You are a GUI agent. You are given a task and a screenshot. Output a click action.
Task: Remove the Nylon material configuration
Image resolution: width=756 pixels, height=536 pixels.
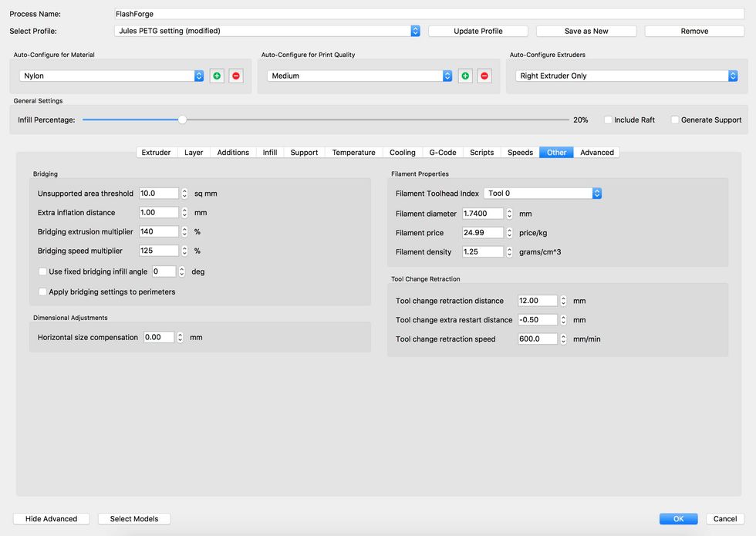238,76
